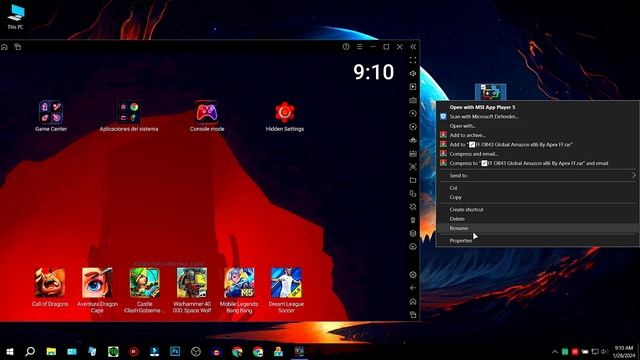Screen dimensions: 640x360
Task: Select the desktop file icon above context menu
Action: pyautogui.click(x=491, y=92)
